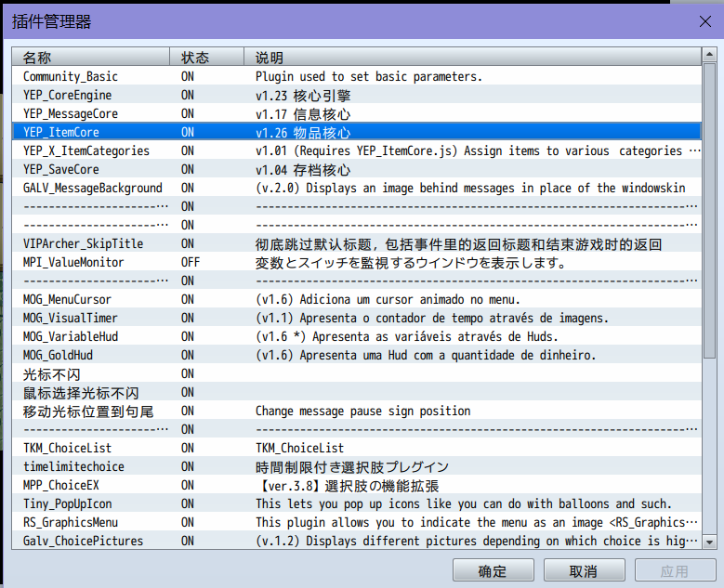
Task: Click the vertical scrollbar thumb
Action: 709,211
